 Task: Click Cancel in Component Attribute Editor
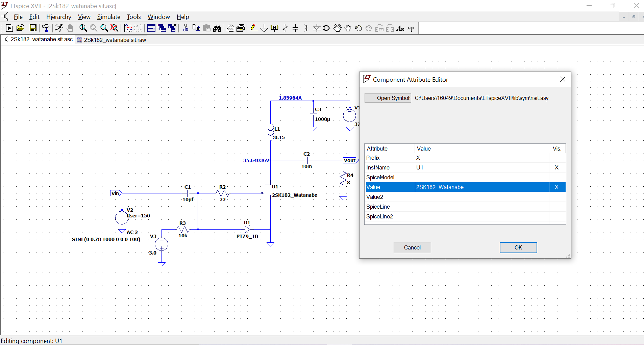(x=412, y=247)
